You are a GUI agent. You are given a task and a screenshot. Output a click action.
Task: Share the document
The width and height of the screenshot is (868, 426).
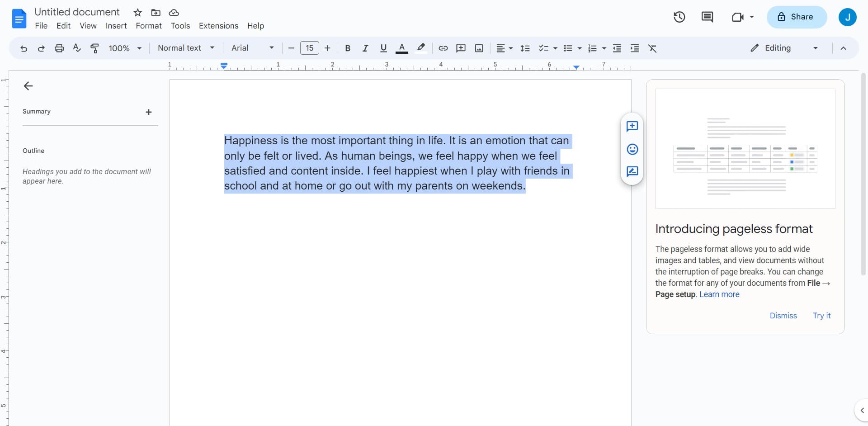(x=796, y=17)
